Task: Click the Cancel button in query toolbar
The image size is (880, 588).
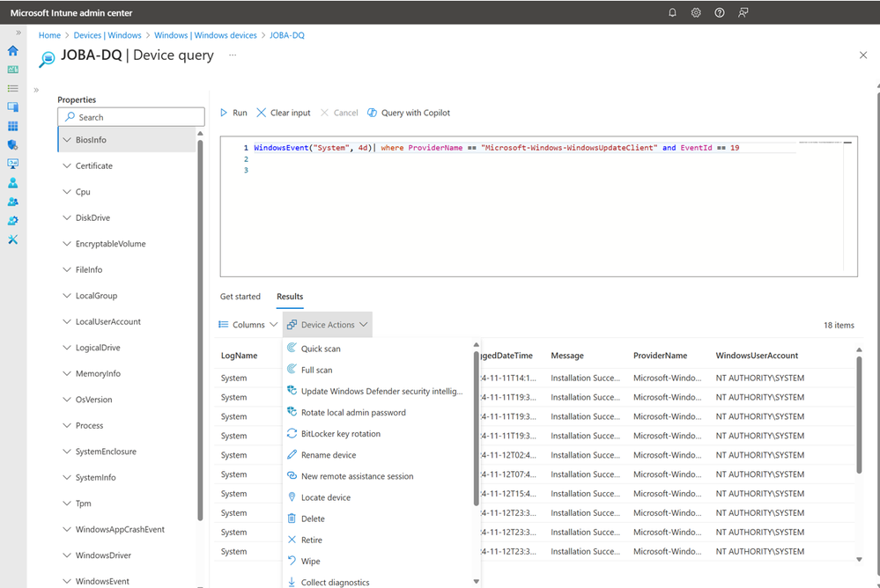Action: (x=339, y=113)
